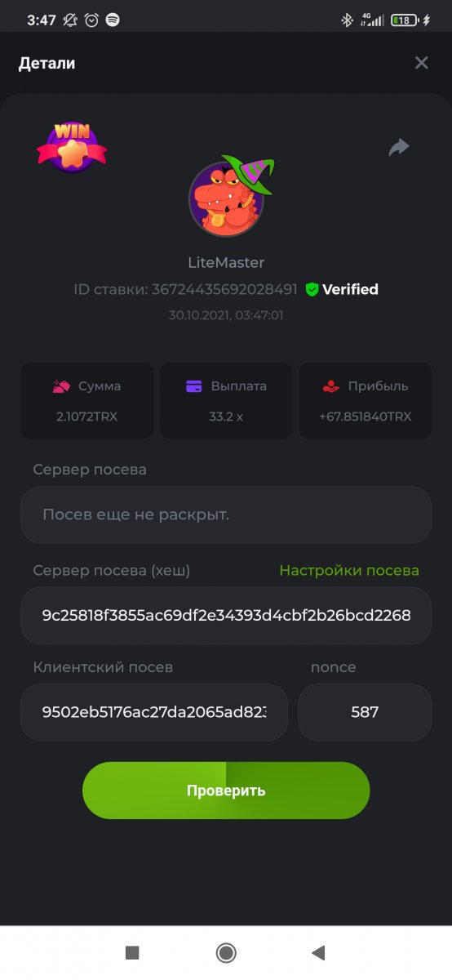
Task: Tap the Spotify status bar icon
Action: (113, 20)
